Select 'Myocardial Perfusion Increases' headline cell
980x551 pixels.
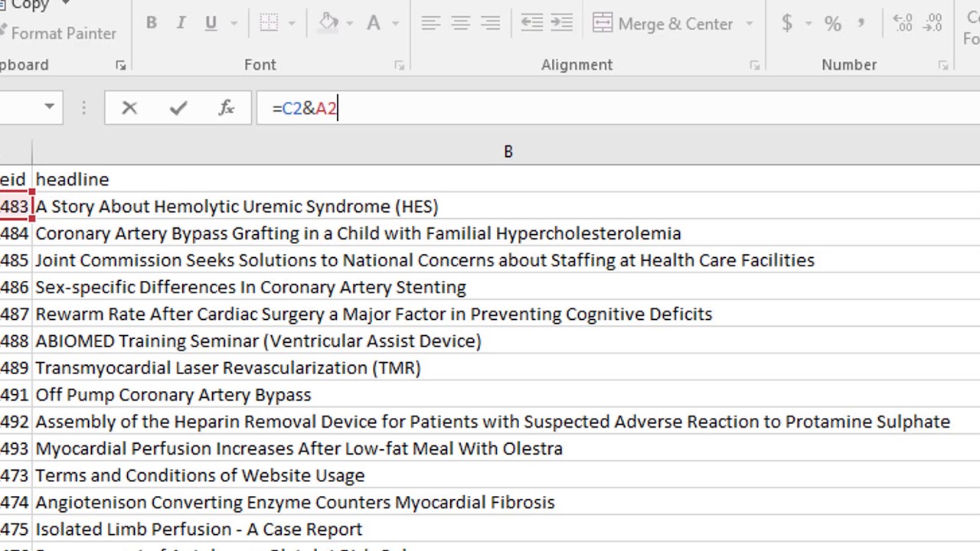[507, 448]
